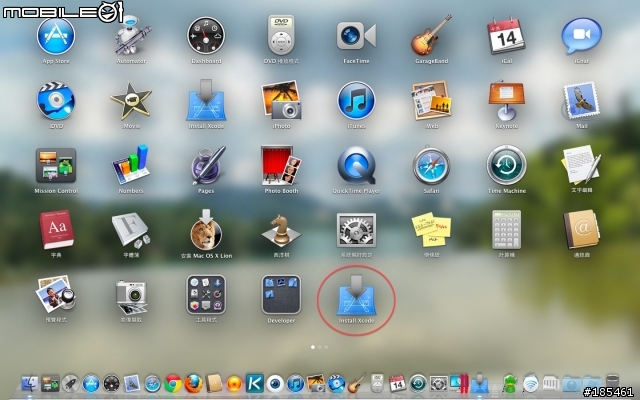Launch Safari from the Dock
This screenshot has height=400, width=640.
152,384
